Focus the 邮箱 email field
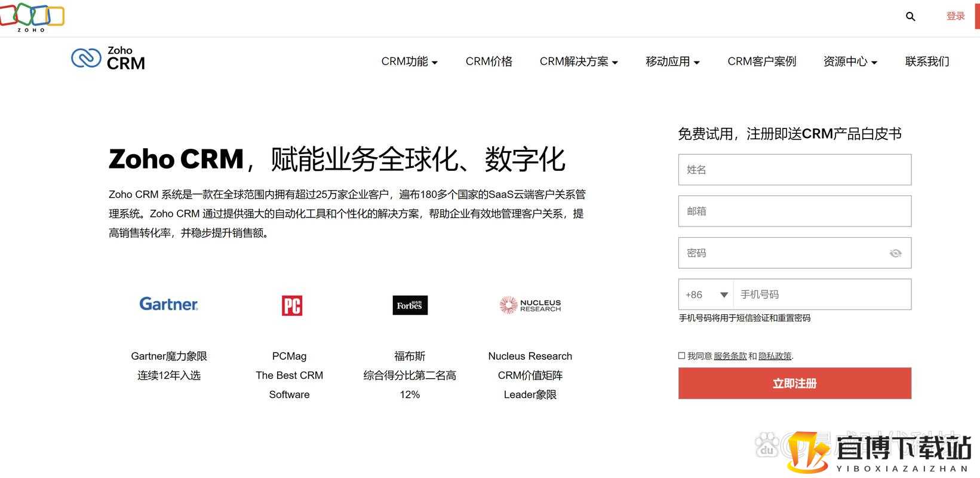 (x=795, y=211)
